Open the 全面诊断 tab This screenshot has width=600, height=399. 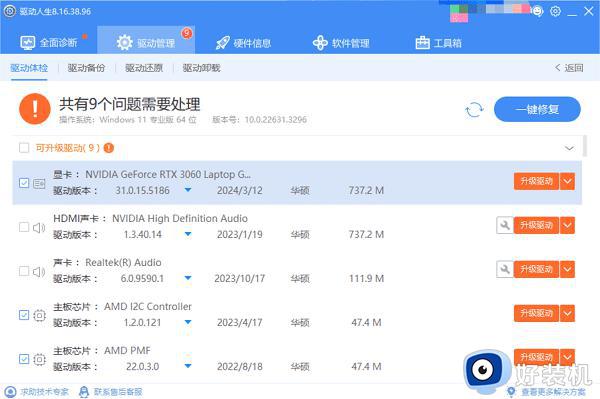pyautogui.click(x=49, y=42)
